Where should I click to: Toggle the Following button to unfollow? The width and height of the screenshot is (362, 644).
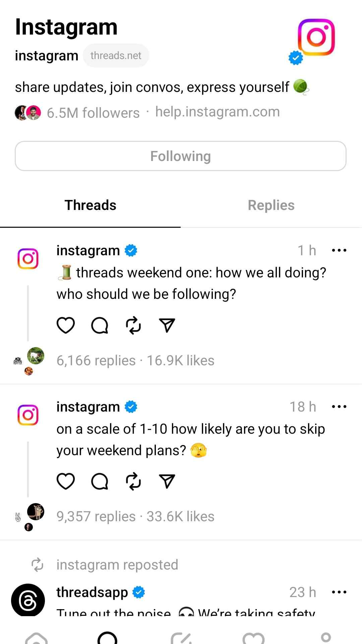point(181,156)
